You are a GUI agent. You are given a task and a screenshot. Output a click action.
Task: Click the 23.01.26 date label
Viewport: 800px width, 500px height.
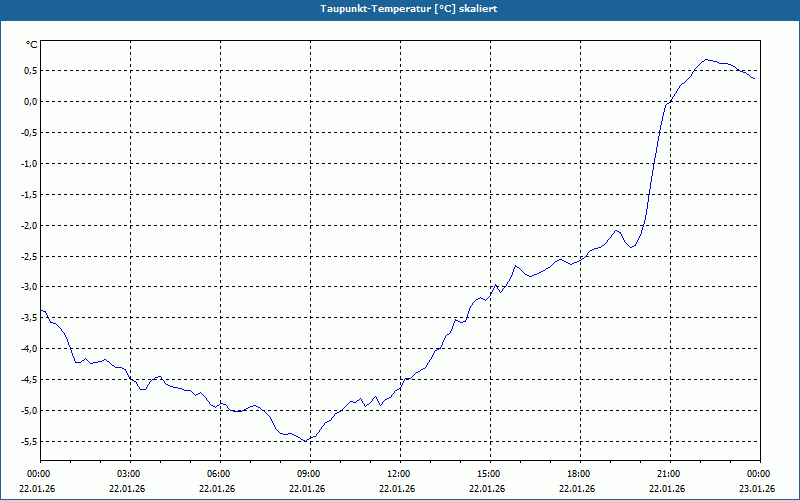[x=757, y=489]
